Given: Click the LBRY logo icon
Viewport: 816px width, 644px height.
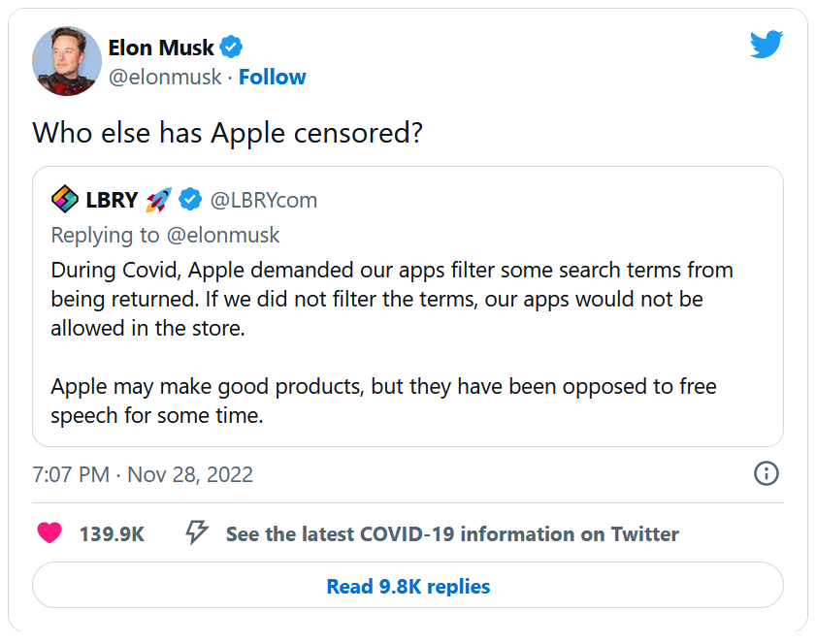Looking at the screenshot, I should click(x=65, y=200).
